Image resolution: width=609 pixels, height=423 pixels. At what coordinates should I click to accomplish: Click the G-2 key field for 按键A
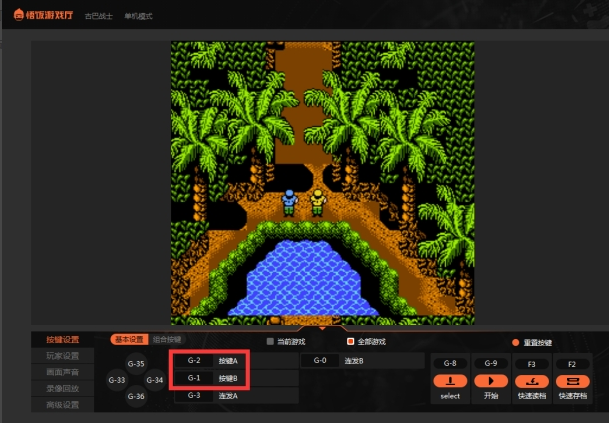point(194,360)
